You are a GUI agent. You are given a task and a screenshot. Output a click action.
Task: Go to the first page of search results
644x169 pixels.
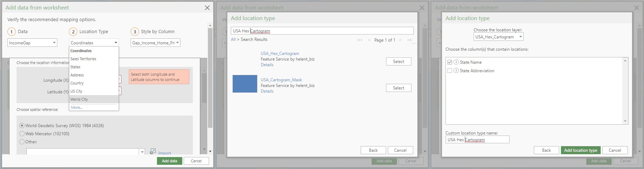(359, 40)
